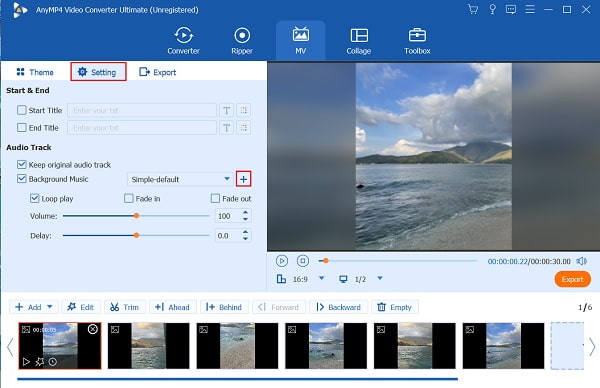Adjust the Volume slider handle
Viewport: 600px width, 388px height.
(x=136, y=216)
